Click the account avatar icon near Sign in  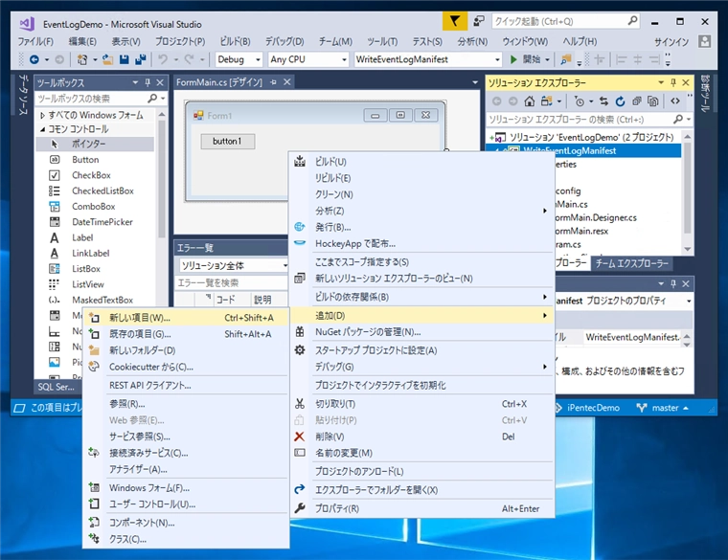pos(704,41)
